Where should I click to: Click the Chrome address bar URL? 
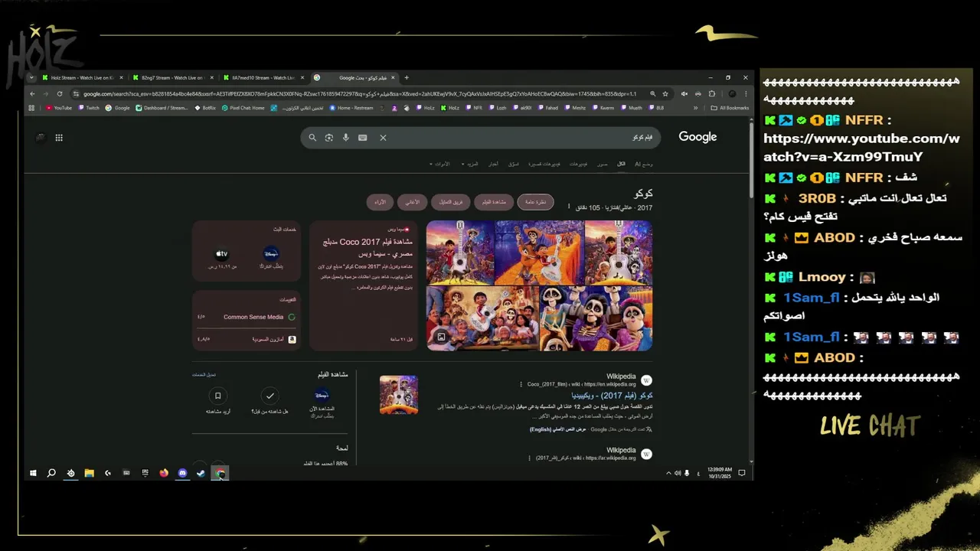pos(360,94)
